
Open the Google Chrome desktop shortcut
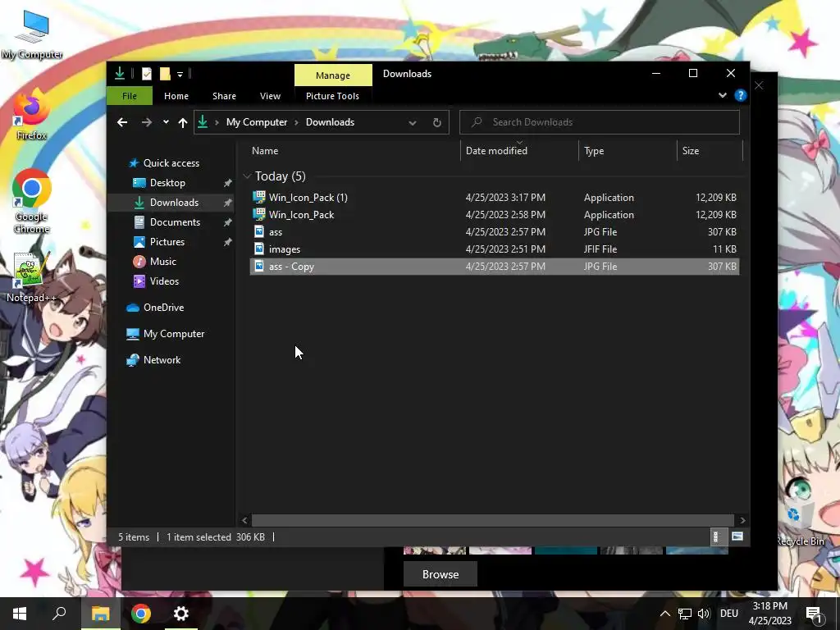(x=31, y=202)
